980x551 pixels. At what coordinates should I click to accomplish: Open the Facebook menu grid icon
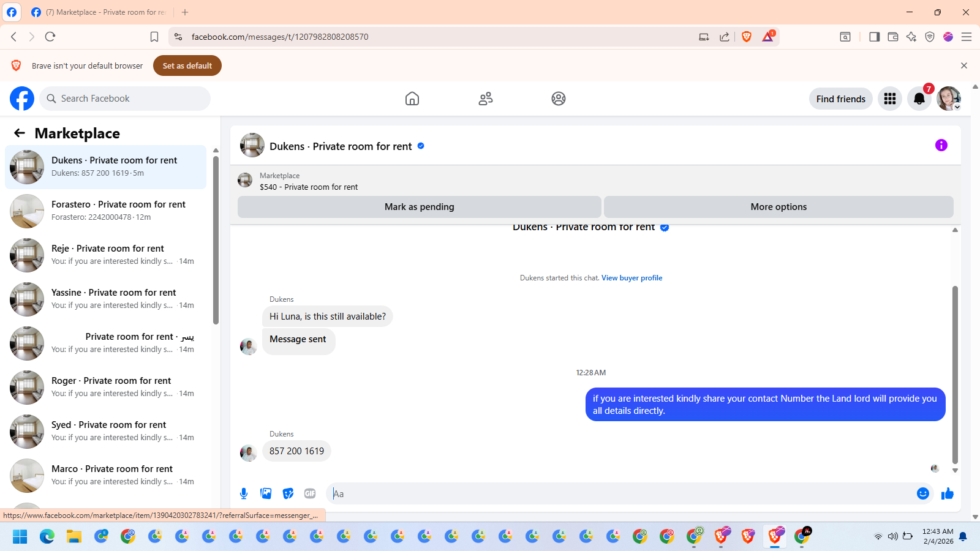pos(890,99)
